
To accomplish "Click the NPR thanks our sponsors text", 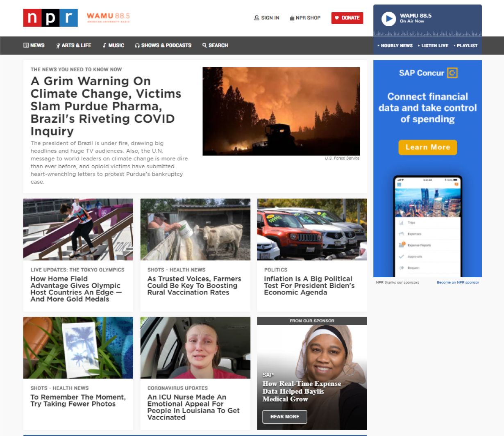I will [397, 283].
